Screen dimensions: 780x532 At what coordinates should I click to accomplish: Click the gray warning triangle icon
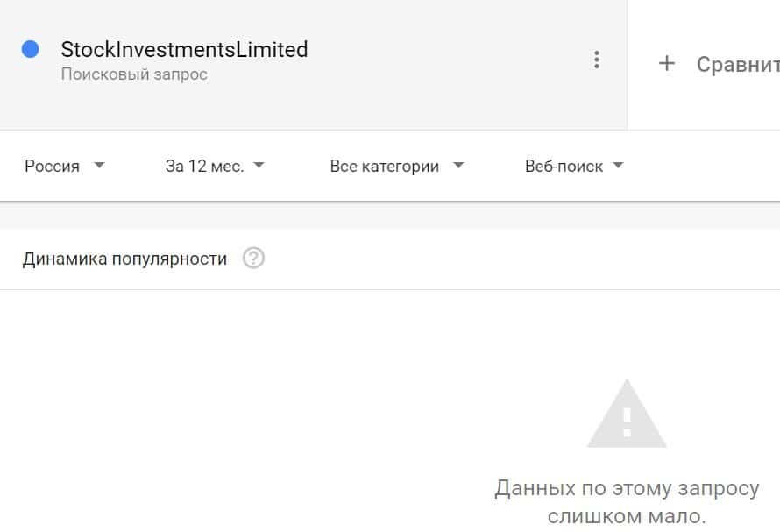(x=627, y=415)
